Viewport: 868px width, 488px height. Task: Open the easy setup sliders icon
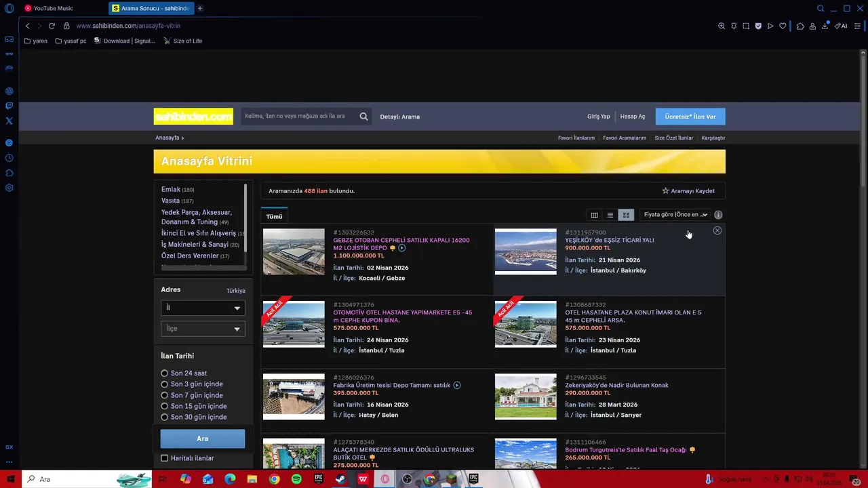[x=858, y=26]
